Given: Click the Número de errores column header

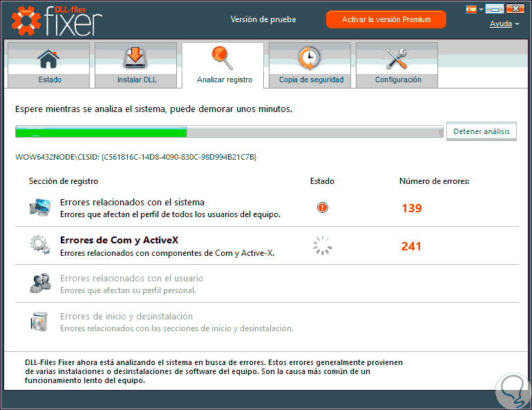Looking at the screenshot, I should (x=435, y=181).
